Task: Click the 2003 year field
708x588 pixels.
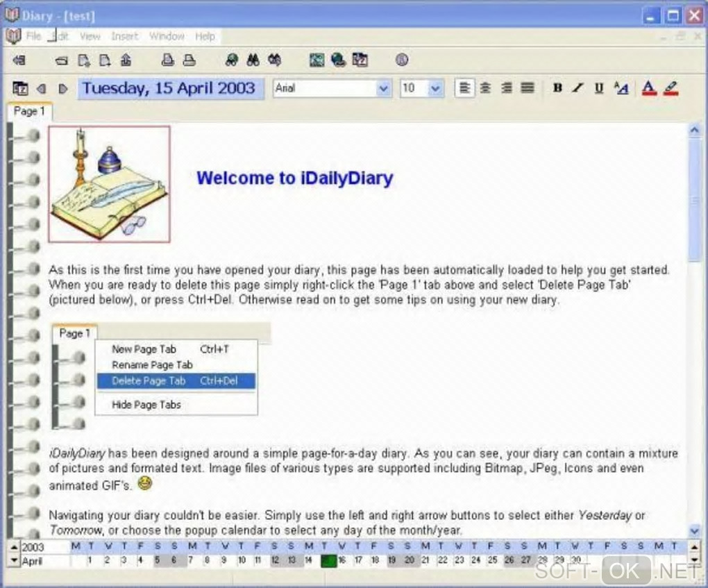Action: pos(44,547)
